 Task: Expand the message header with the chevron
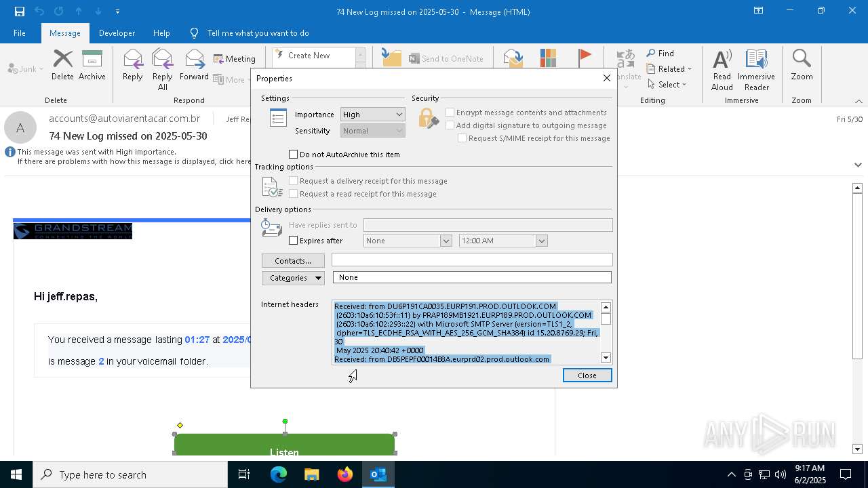tap(858, 165)
